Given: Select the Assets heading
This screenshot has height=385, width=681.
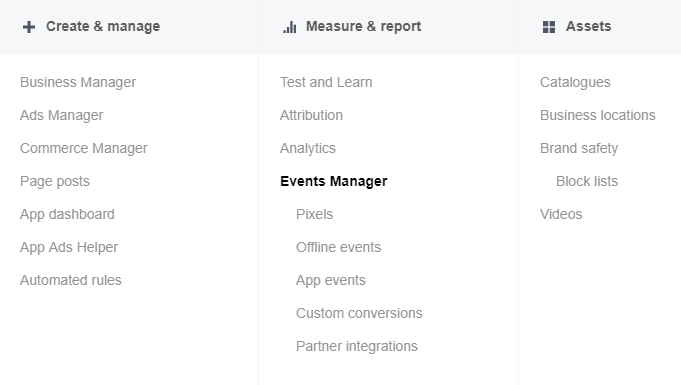Looking at the screenshot, I should coord(588,27).
